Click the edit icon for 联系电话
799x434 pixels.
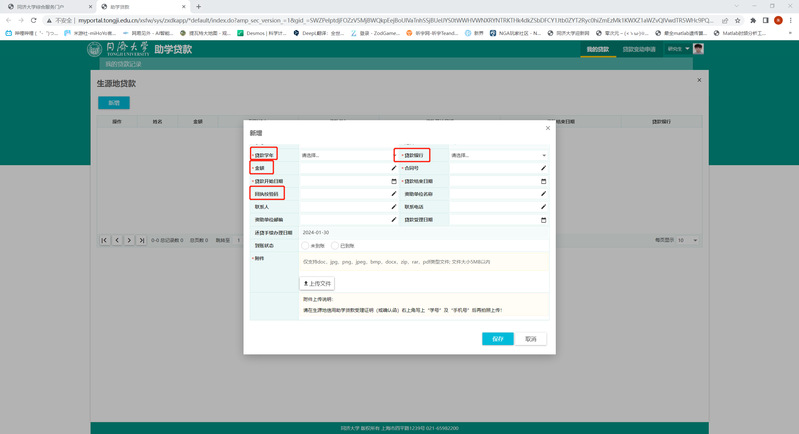(544, 206)
